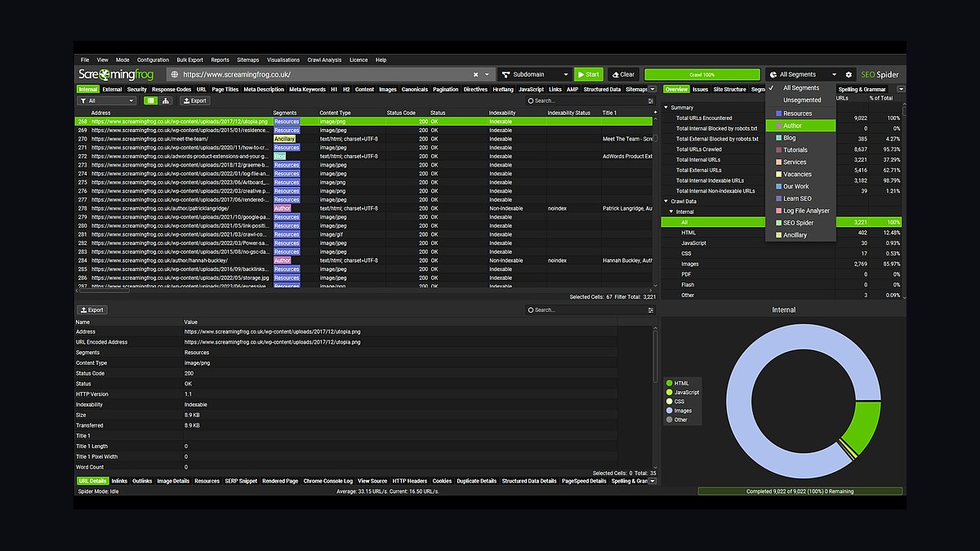
Task: Show more bottom tabs overflow arrow
Action: 654,481
